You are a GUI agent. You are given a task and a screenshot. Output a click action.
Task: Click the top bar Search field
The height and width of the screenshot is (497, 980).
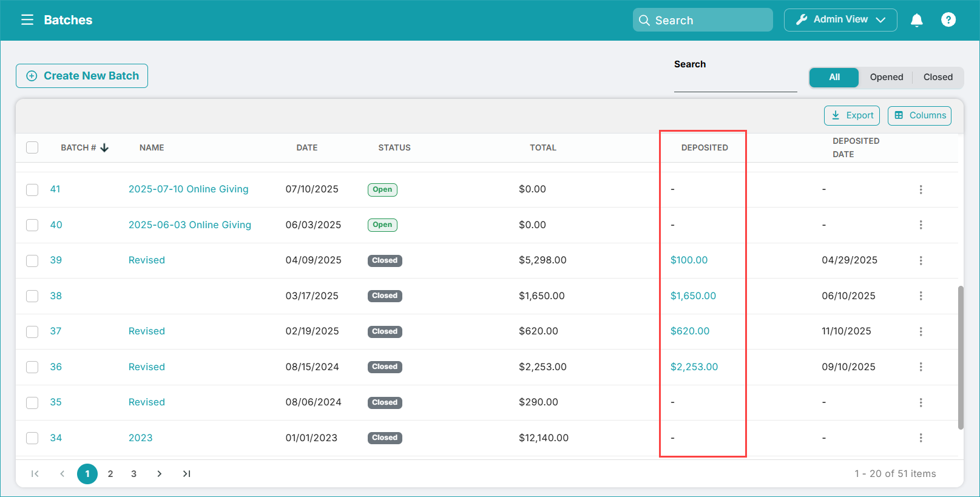point(703,20)
